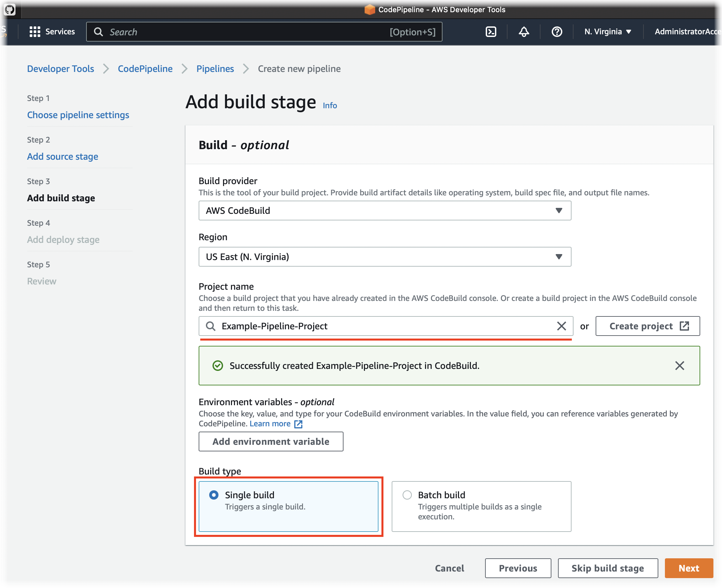Click the green success checkmark icon
The image size is (722, 588).
[x=217, y=366]
